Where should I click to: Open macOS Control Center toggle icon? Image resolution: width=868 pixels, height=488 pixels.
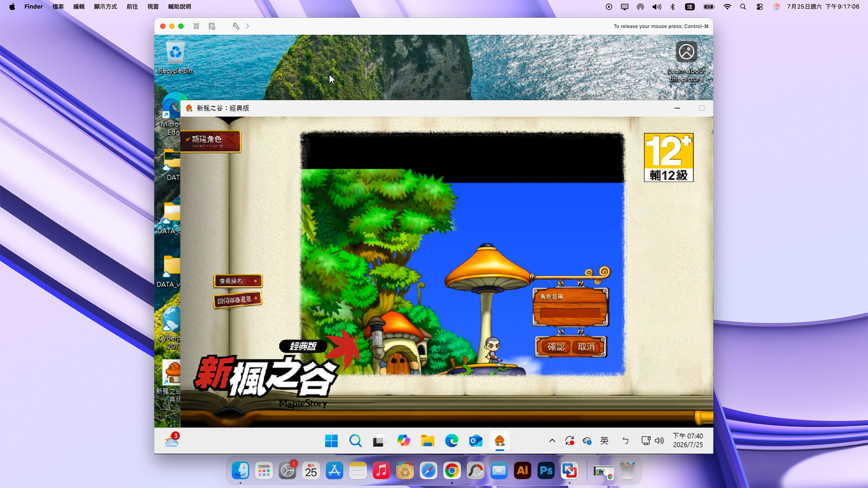click(x=759, y=7)
